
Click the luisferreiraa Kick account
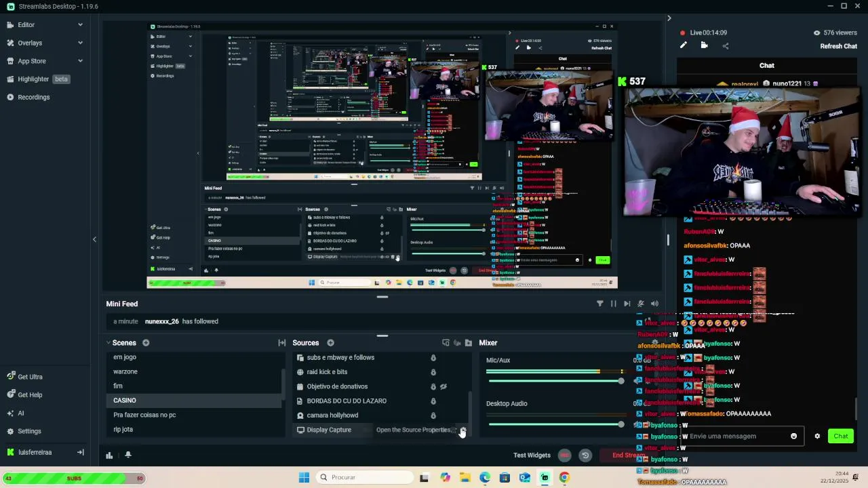pos(35,452)
